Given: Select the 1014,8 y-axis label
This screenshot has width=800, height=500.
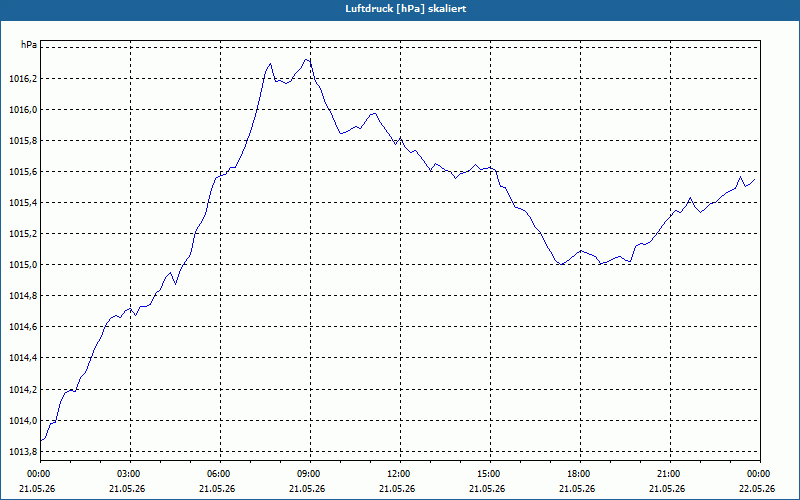Looking at the screenshot, I should (x=22, y=296).
